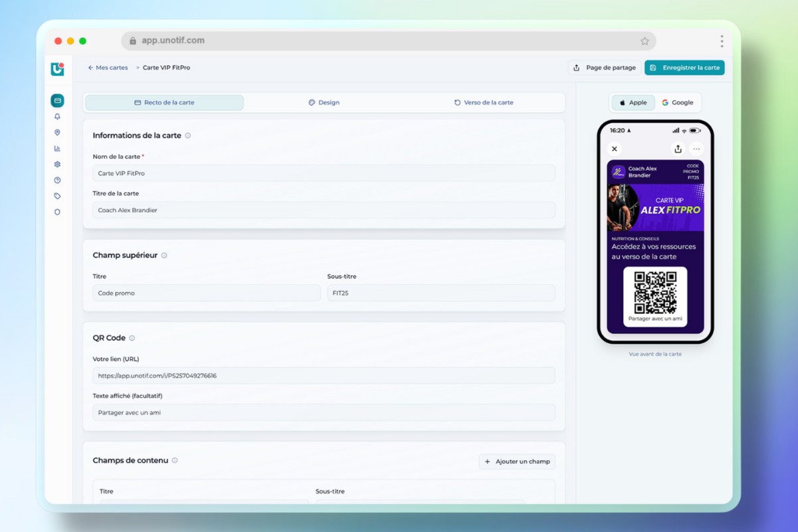The image size is (798, 532).
Task: Open browser three-dot menu
Action: tap(722, 41)
